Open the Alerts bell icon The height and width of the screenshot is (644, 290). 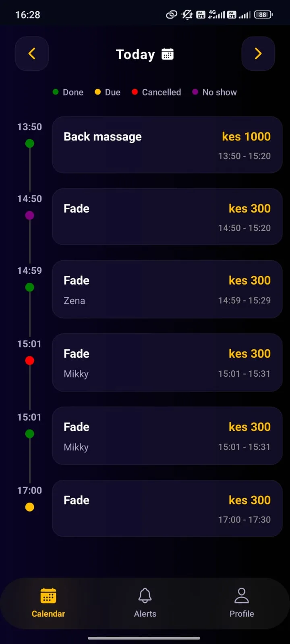pos(145,596)
